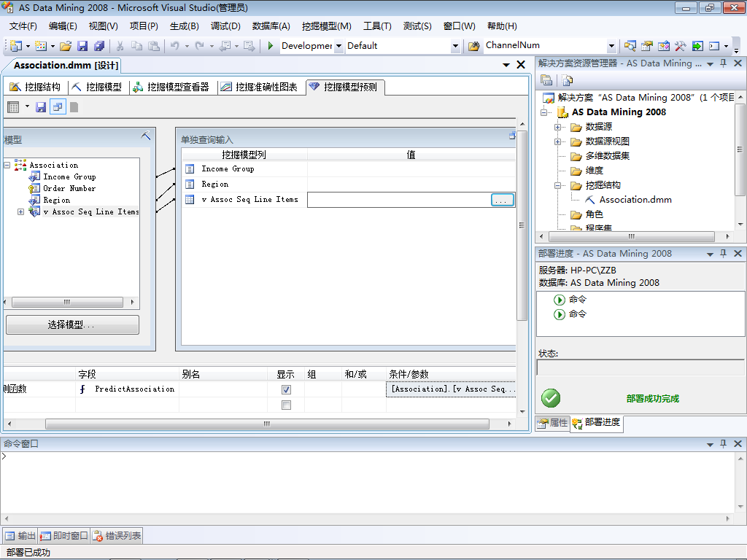Viewport: 747px width, 560px height.
Task: Switch to the 属性 panel tab
Action: (x=553, y=423)
